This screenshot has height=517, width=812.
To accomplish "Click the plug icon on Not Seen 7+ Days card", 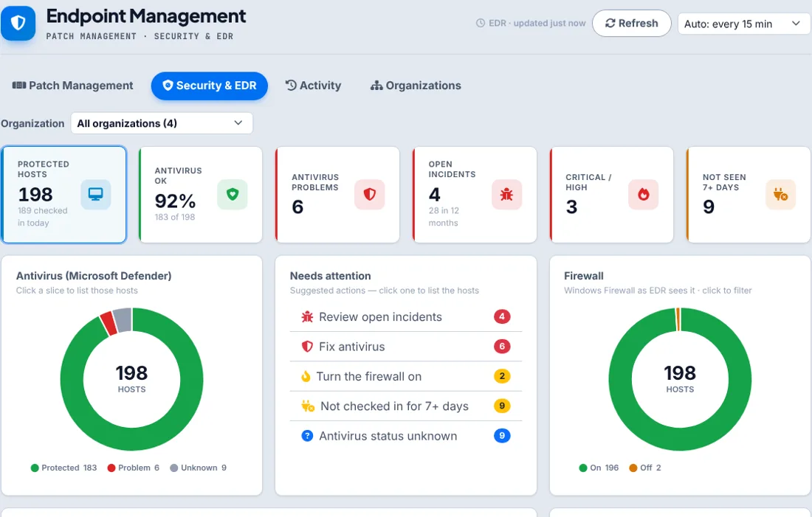I will pyautogui.click(x=780, y=195).
